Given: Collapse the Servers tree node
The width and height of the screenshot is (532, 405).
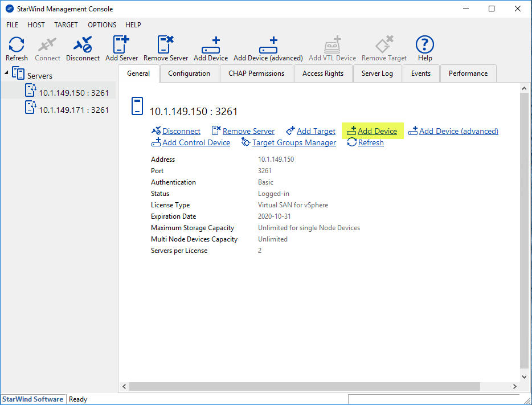Looking at the screenshot, I should tap(6, 72).
